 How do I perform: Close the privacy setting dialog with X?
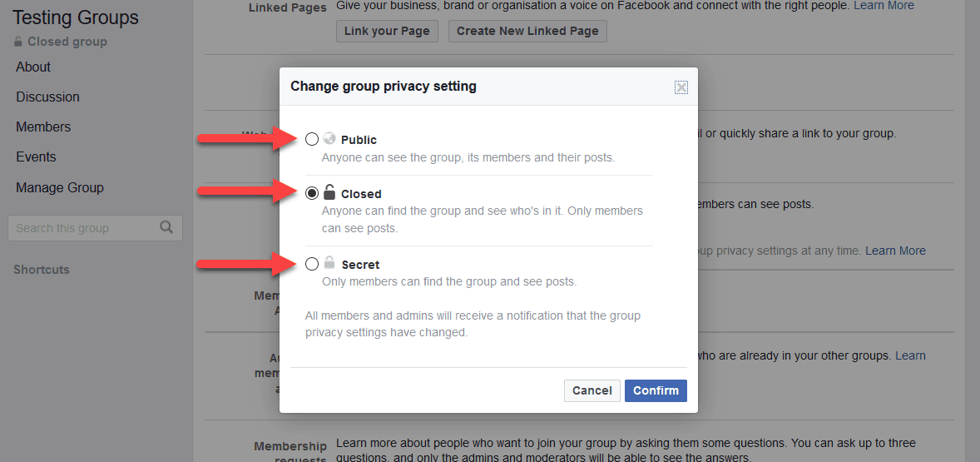pos(681,87)
